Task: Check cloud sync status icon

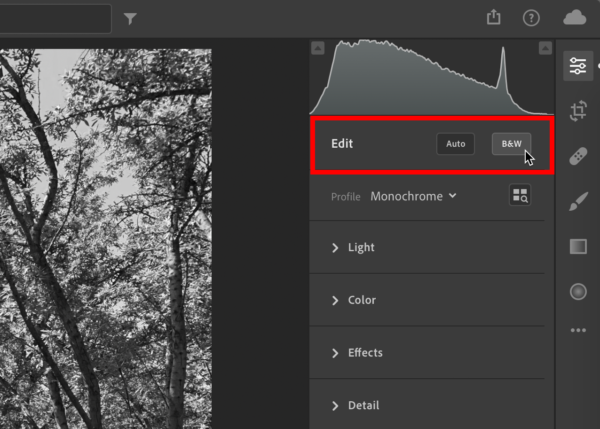Action: click(x=574, y=18)
